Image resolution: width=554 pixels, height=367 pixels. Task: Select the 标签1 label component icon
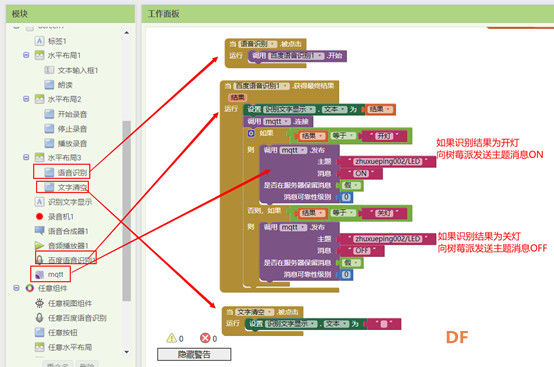coord(39,41)
